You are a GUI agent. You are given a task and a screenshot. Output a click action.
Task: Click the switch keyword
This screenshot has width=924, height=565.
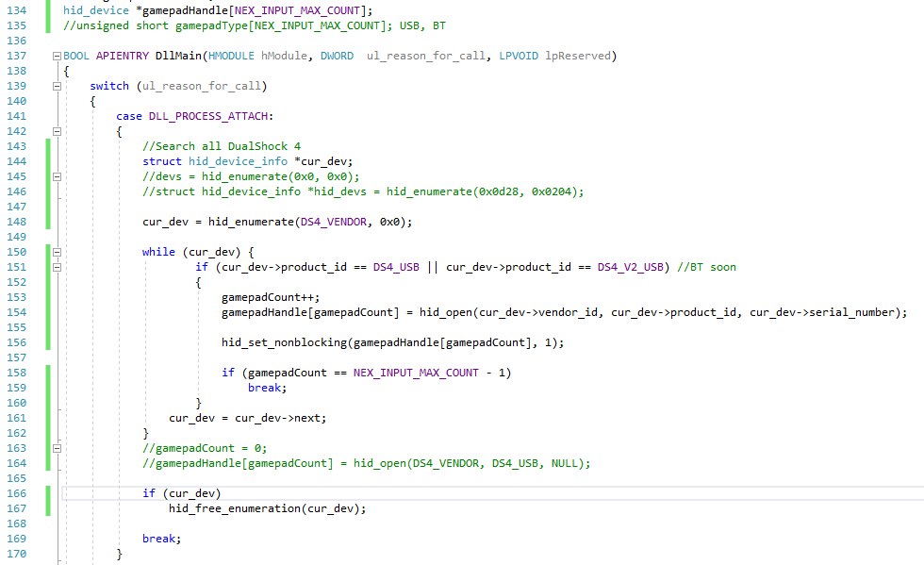pyautogui.click(x=109, y=86)
